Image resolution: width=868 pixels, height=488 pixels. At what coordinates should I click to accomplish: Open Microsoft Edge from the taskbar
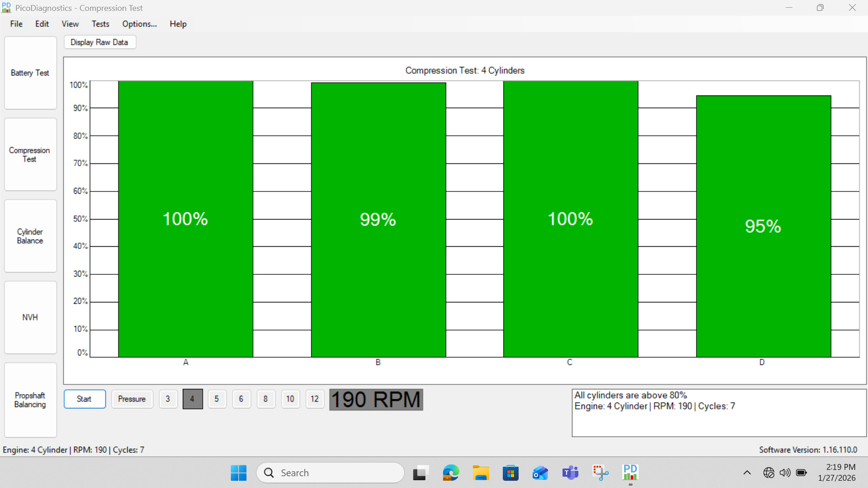tap(450, 473)
